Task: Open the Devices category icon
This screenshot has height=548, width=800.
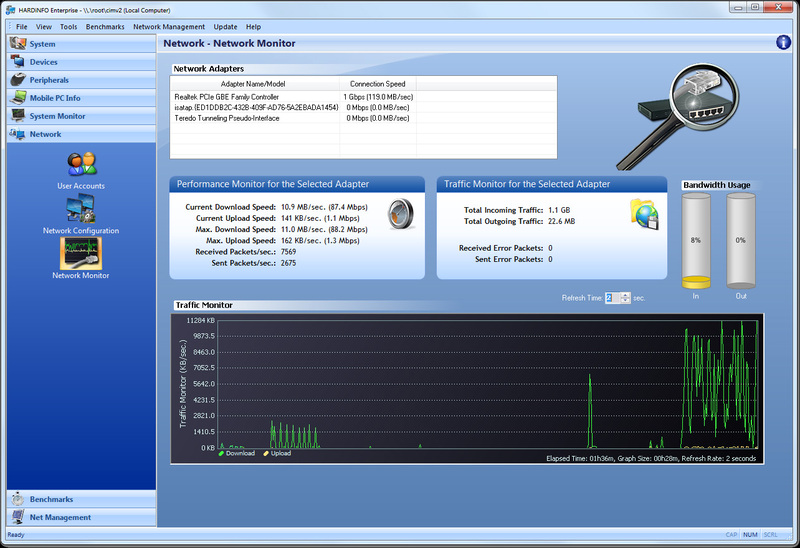Action: [18, 62]
